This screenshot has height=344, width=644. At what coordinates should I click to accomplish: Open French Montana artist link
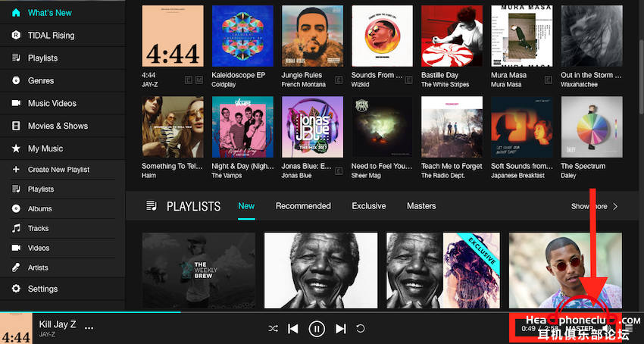(x=304, y=84)
